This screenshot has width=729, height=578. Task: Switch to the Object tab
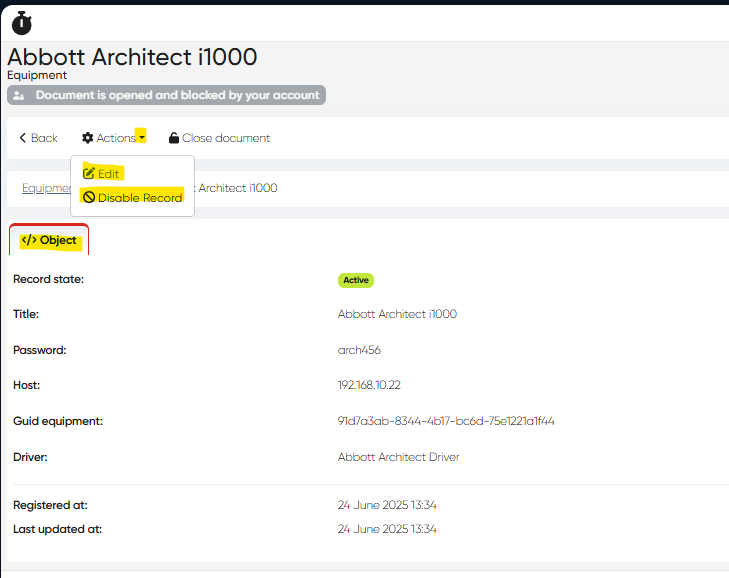click(x=50, y=240)
